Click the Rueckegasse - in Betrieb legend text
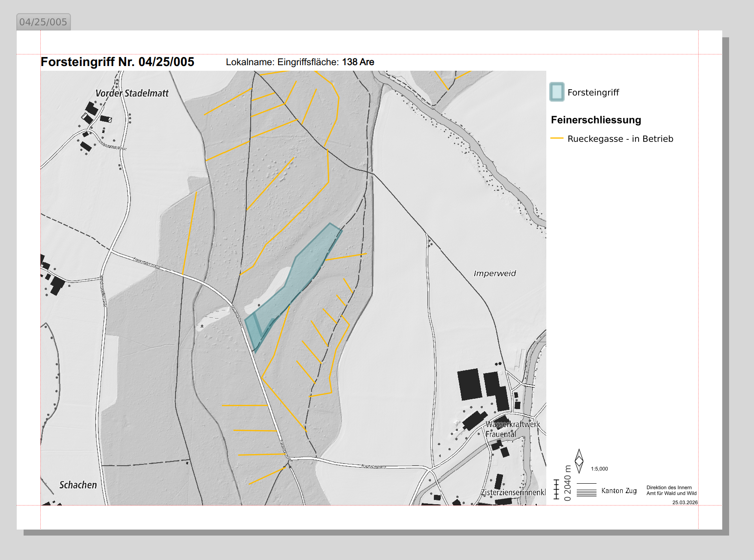 (x=620, y=139)
